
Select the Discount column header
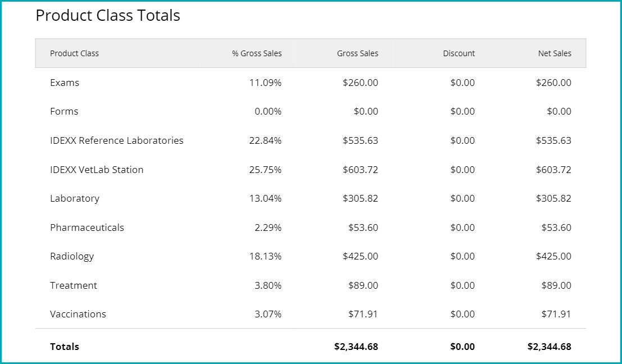458,53
